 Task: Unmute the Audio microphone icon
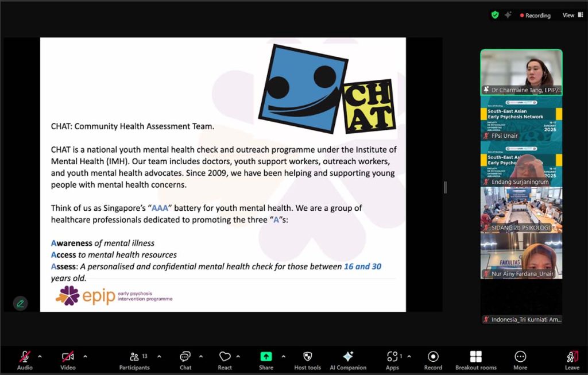(25, 357)
